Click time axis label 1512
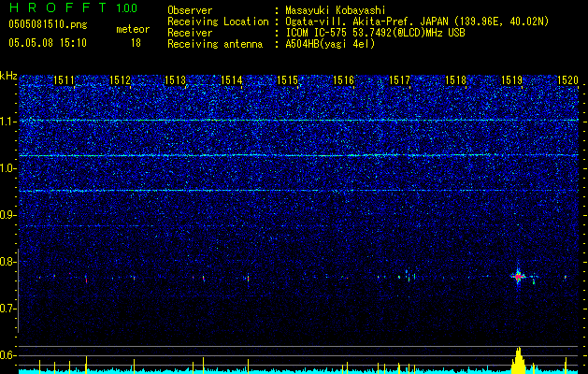This screenshot has width=588, height=374. [x=120, y=80]
